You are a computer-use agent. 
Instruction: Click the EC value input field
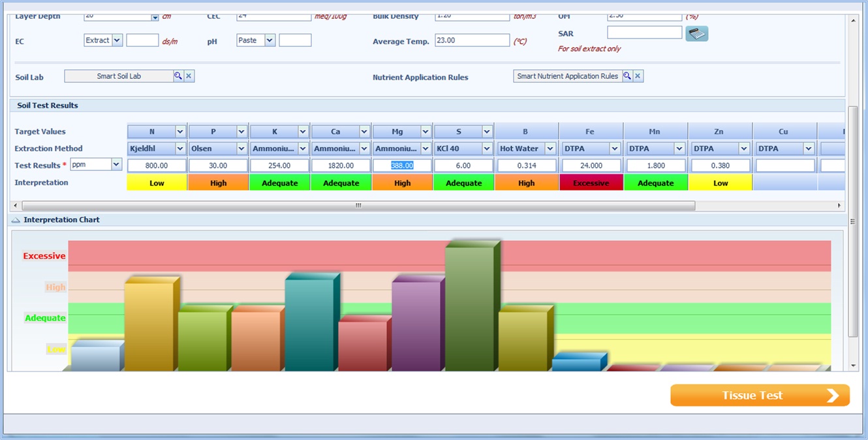[x=142, y=40]
